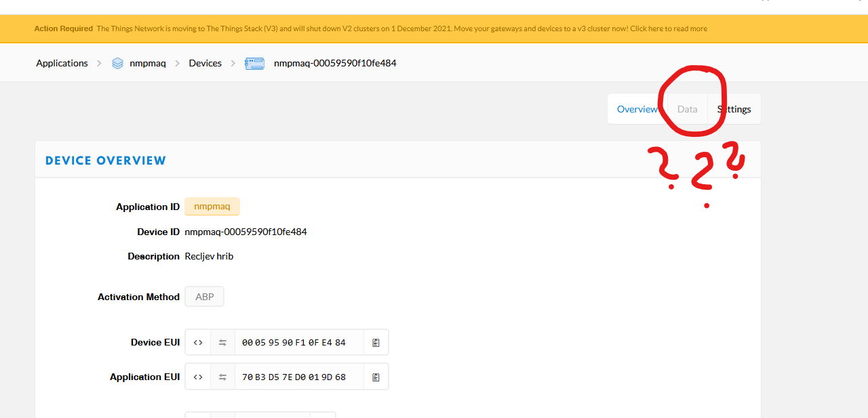
Task: Select the Application EUI hex value field
Action: [x=298, y=377]
